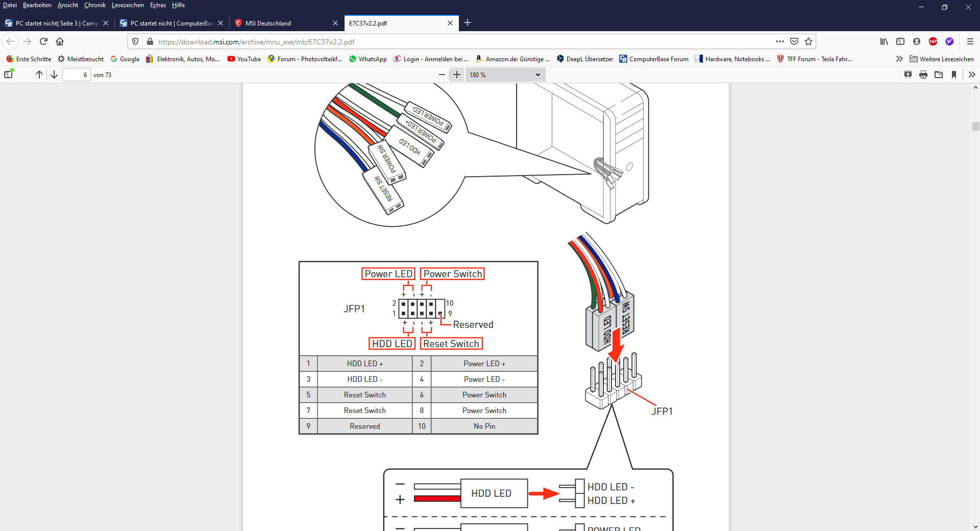Open the Datei menu
The height and width of the screenshot is (531, 980).
[x=10, y=5]
